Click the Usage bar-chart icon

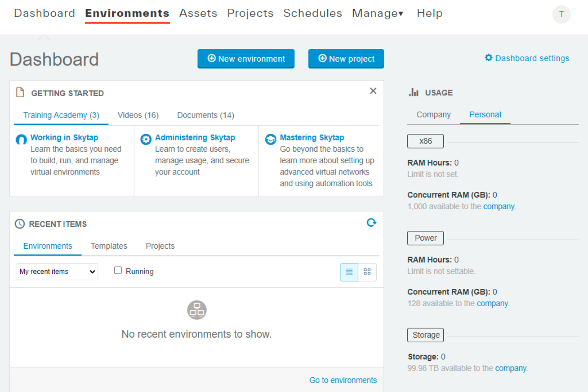[x=414, y=92]
